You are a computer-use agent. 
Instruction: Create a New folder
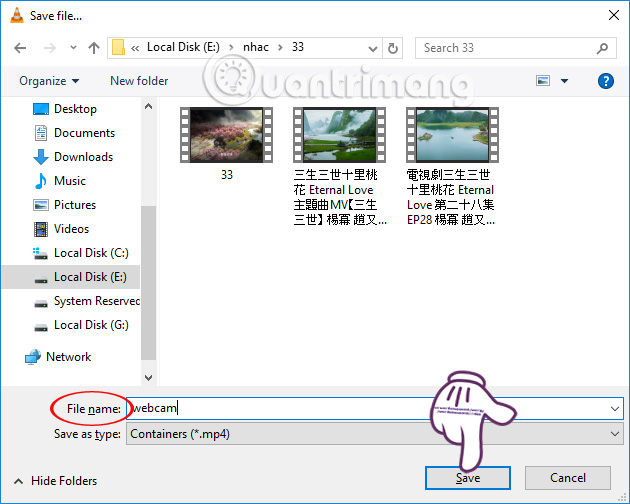tap(139, 81)
